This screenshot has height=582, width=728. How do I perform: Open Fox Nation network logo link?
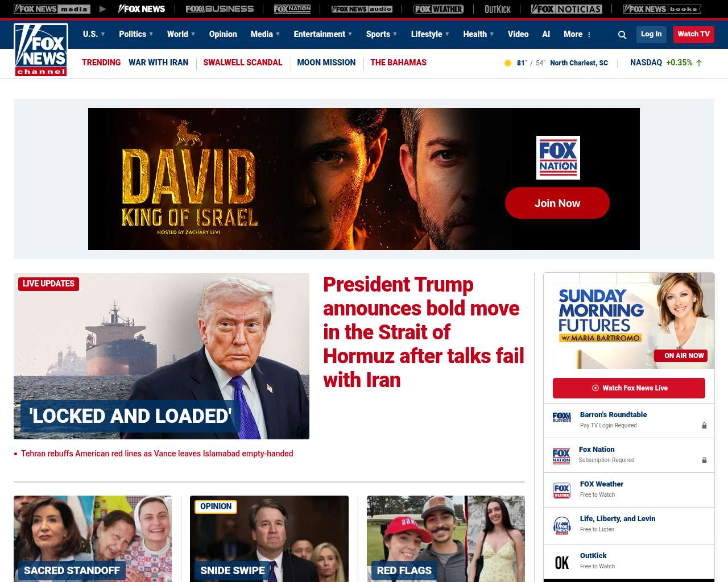[292, 9]
